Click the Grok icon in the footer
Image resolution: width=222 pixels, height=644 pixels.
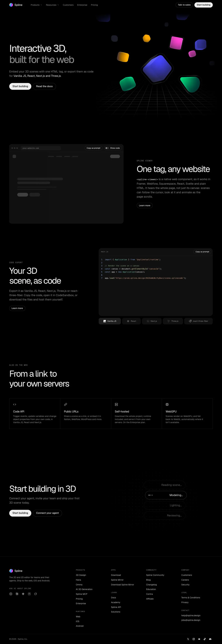tap(35, 594)
